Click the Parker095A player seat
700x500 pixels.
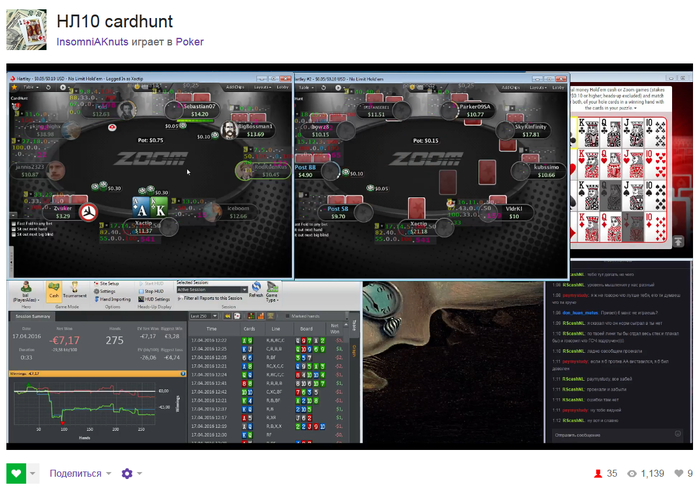point(469,110)
